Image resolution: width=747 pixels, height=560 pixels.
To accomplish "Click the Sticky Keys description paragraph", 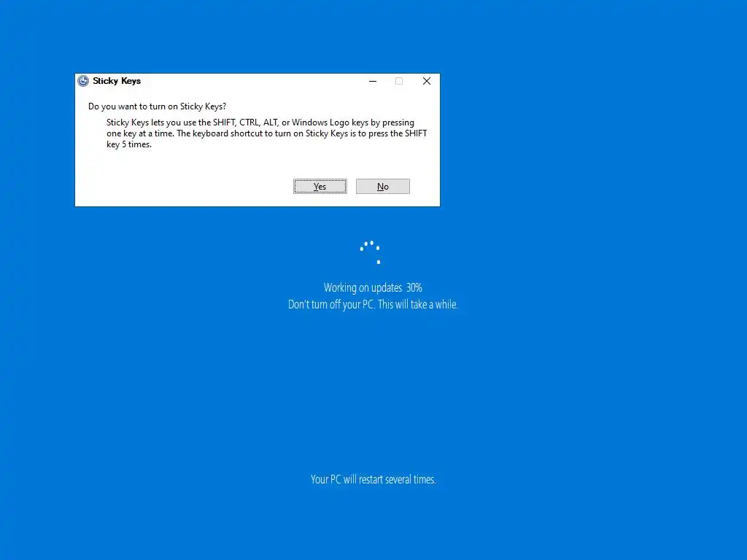I will pyautogui.click(x=266, y=133).
